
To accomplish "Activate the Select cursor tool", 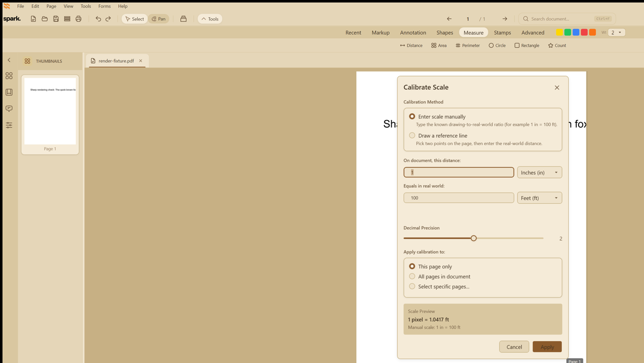I will click(135, 19).
